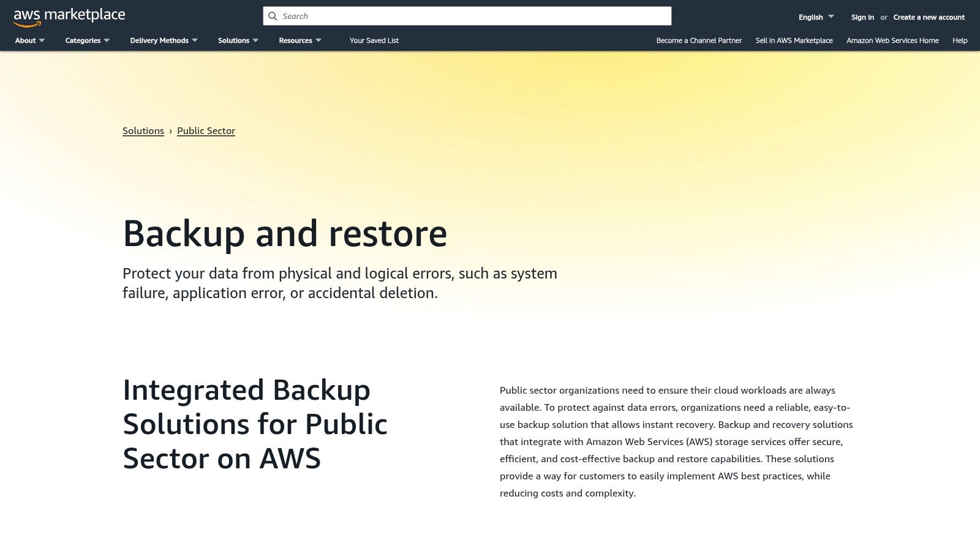This screenshot has height=551, width=980.
Task: Click inside the Search input field
Action: point(472,17)
